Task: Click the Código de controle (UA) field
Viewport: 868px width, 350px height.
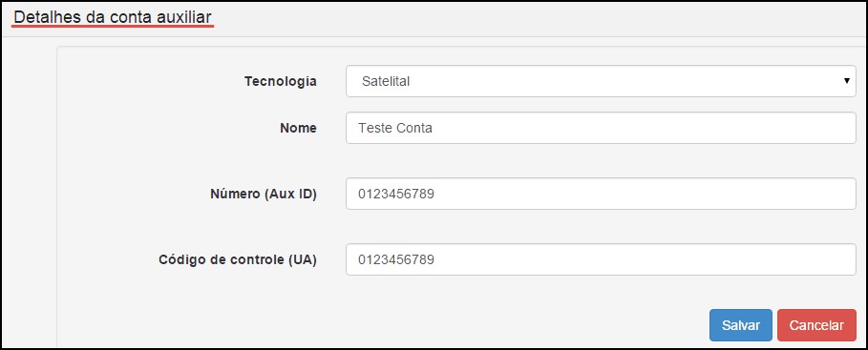Action: [601, 259]
